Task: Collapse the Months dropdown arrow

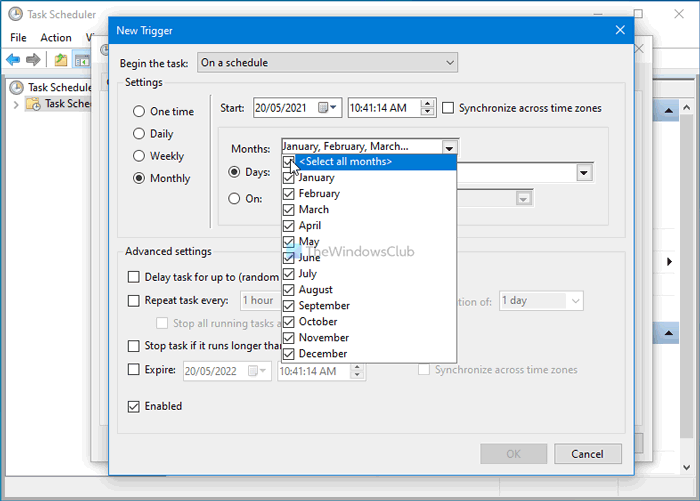Action: [x=449, y=147]
